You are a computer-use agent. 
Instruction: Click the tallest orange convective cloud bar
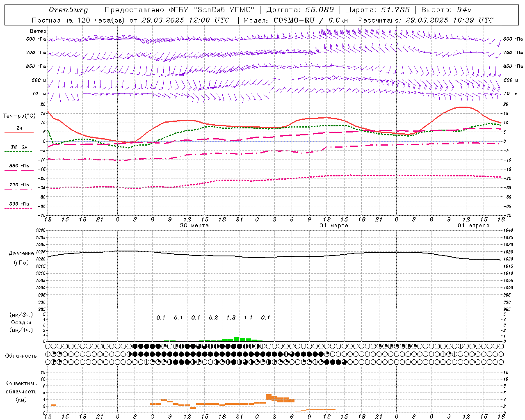(269, 397)
